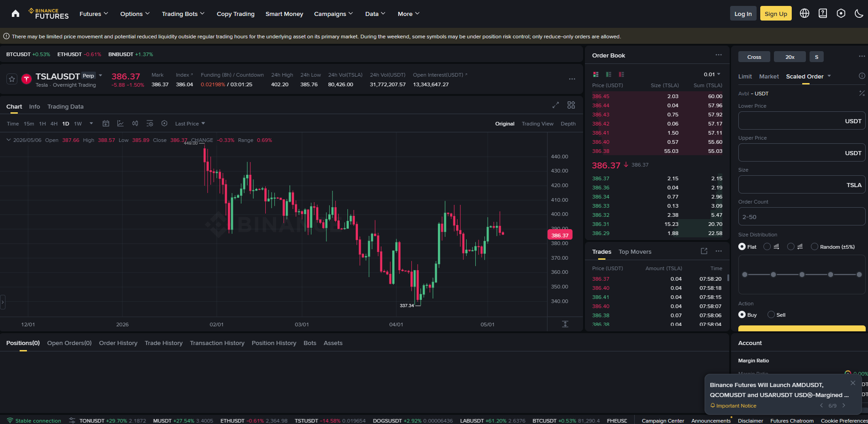
Task: Expand the Options menu
Action: (x=135, y=14)
